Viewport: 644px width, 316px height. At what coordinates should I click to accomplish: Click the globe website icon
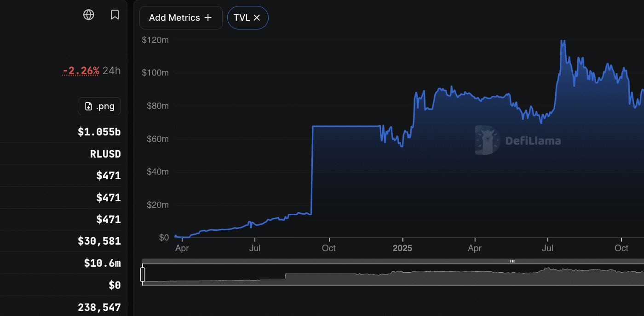click(89, 15)
